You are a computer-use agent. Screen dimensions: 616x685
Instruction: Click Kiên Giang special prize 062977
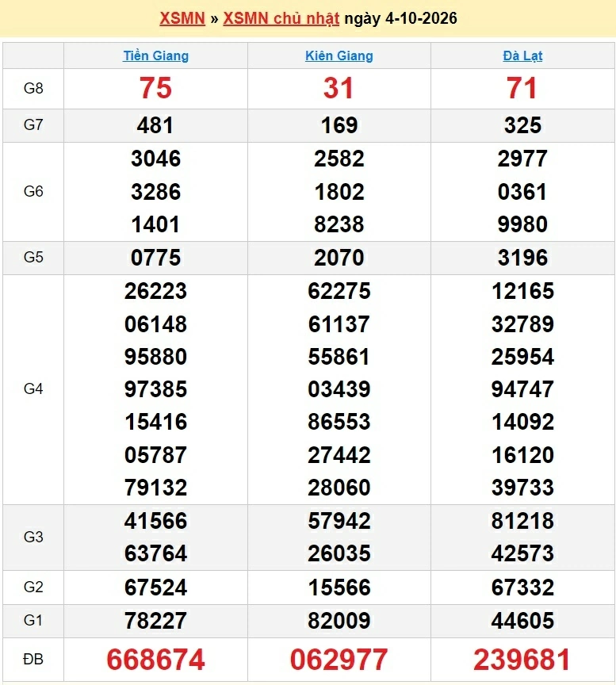coord(339,660)
